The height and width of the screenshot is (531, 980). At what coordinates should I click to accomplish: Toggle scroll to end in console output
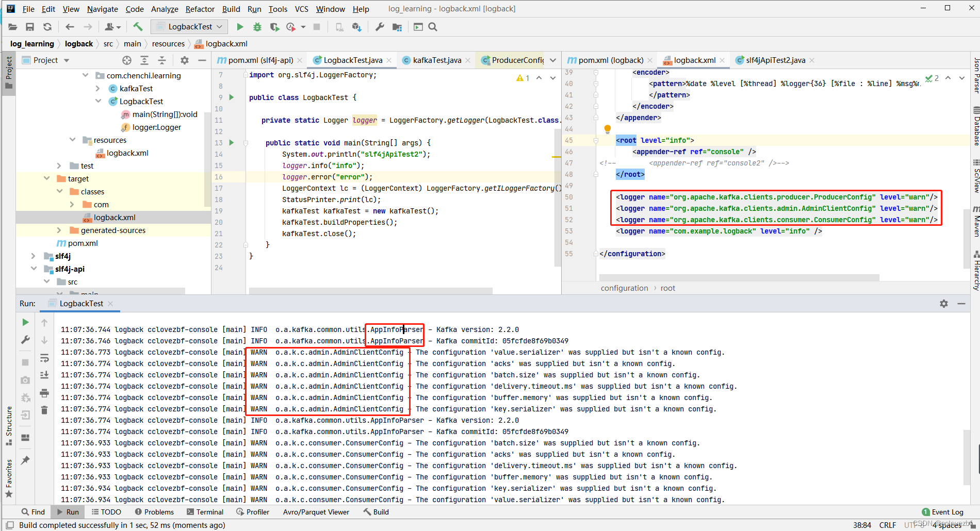44,375
